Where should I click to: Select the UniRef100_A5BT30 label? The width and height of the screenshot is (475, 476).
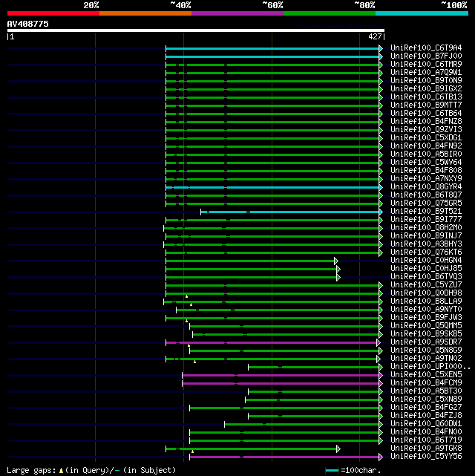click(426, 391)
